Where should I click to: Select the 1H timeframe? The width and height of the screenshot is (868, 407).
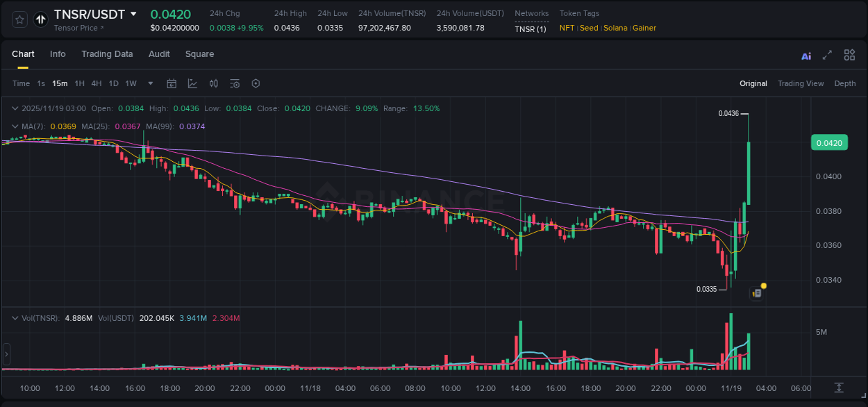pyautogui.click(x=80, y=83)
